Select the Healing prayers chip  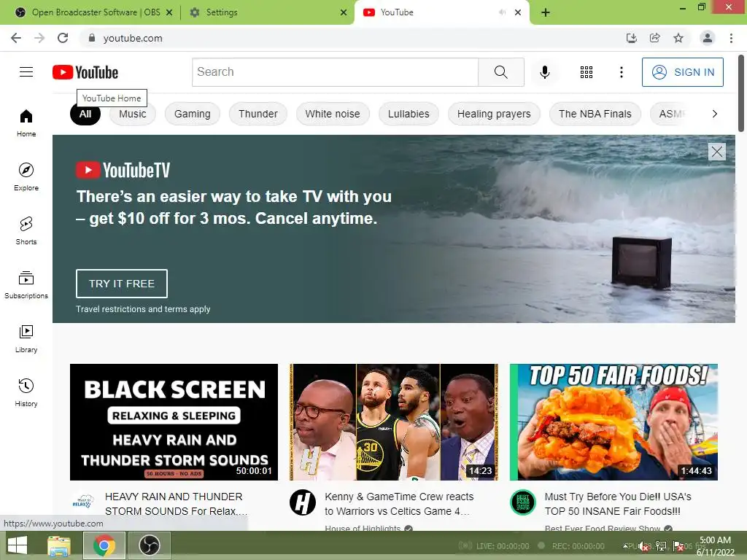tap(494, 114)
